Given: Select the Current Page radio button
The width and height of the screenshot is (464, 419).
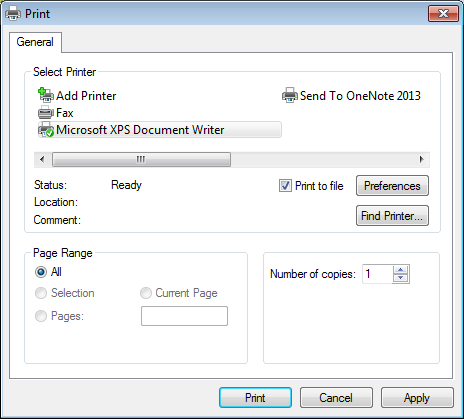Looking at the screenshot, I should pos(146,293).
